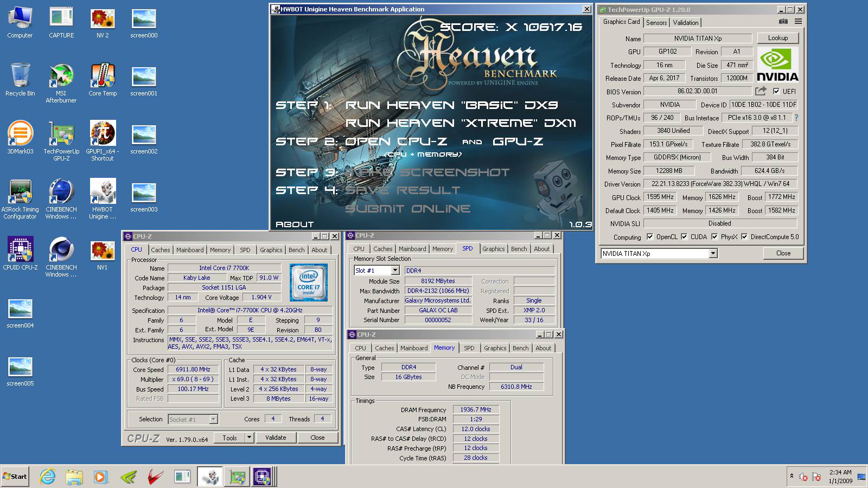This screenshot has height=488, width=868.
Task: Toggle the OpenCL checkbox
Action: click(650, 237)
